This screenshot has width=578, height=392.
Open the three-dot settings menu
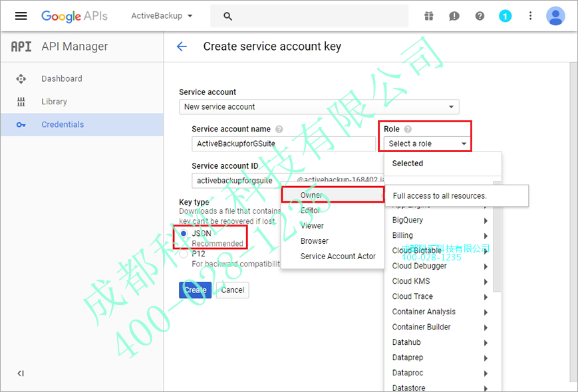coord(531,16)
